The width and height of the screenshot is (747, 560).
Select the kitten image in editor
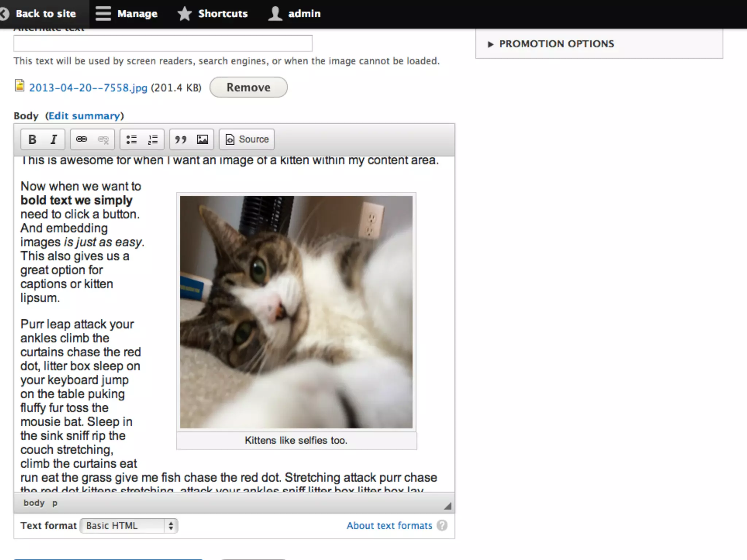click(x=296, y=312)
